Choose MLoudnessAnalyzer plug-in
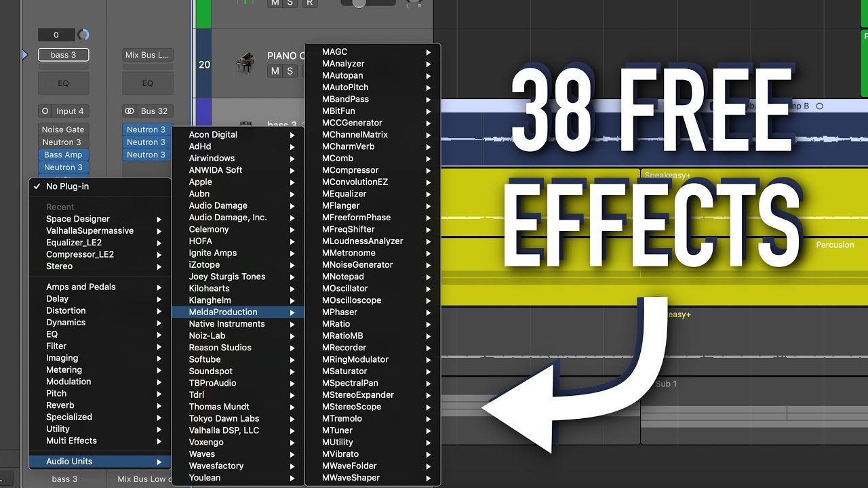 (373, 241)
